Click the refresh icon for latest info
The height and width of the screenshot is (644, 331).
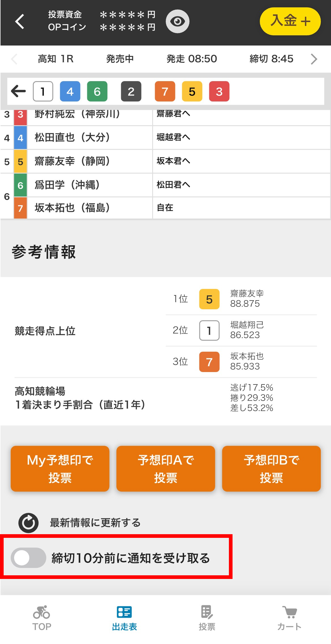tap(28, 523)
